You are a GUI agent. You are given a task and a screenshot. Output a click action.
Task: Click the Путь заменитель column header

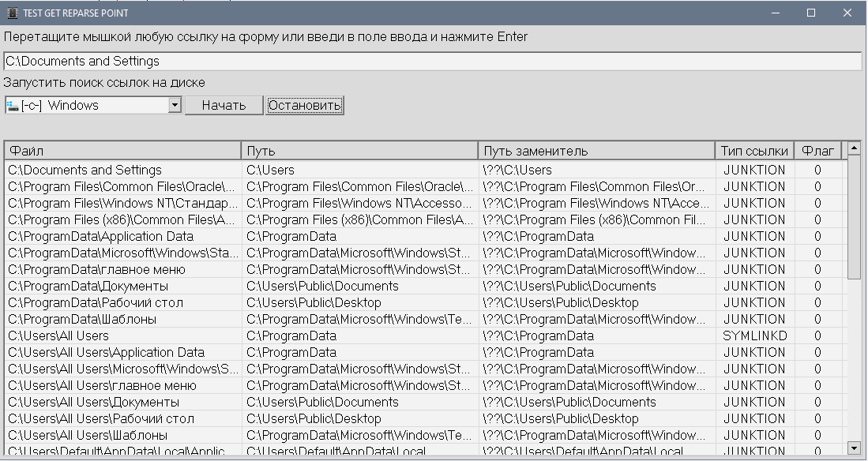(596, 151)
